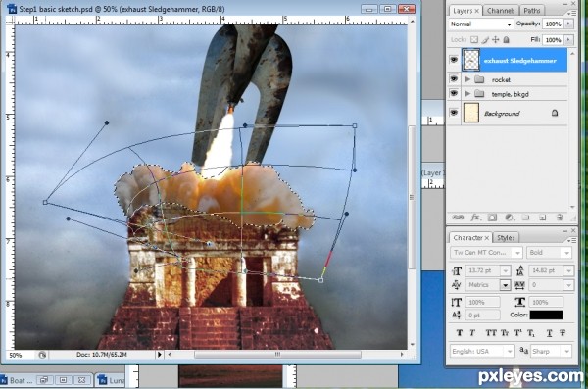Viewport: 588px width, 389px height.
Task: Switch to the Paths tab
Action: tap(532, 11)
